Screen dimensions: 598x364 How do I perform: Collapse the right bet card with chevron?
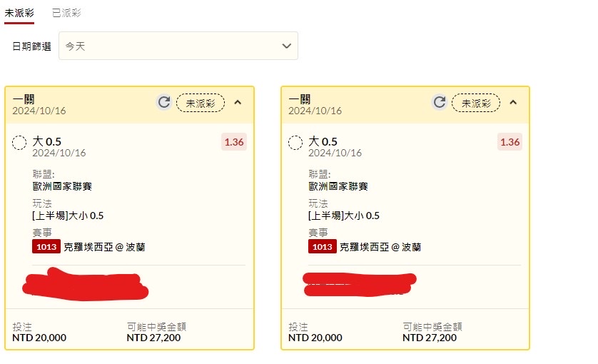(513, 103)
